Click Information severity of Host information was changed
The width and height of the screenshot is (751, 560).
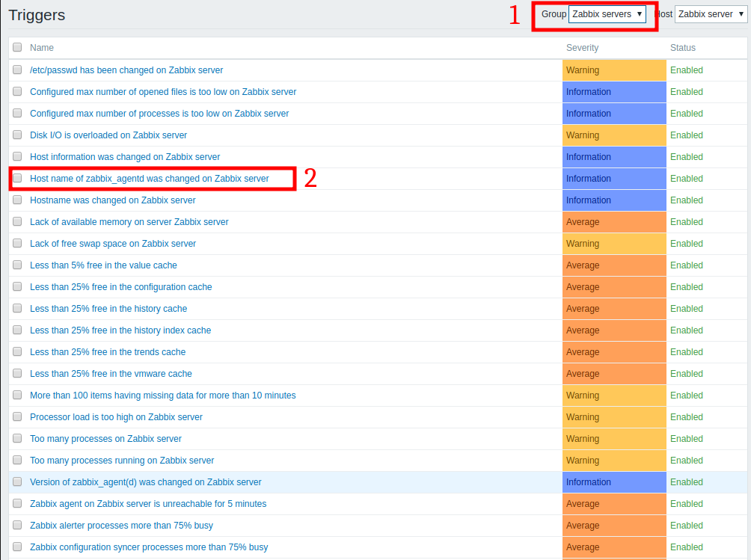614,156
